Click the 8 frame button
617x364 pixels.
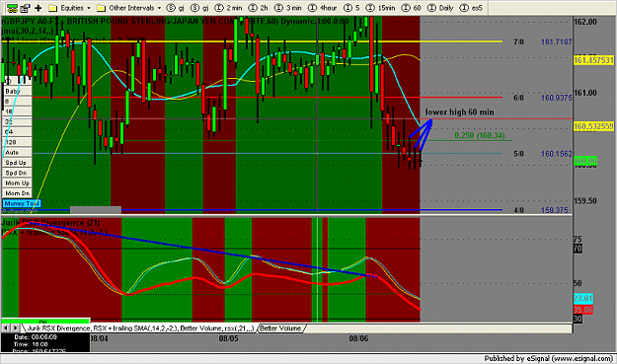[x=18, y=102]
